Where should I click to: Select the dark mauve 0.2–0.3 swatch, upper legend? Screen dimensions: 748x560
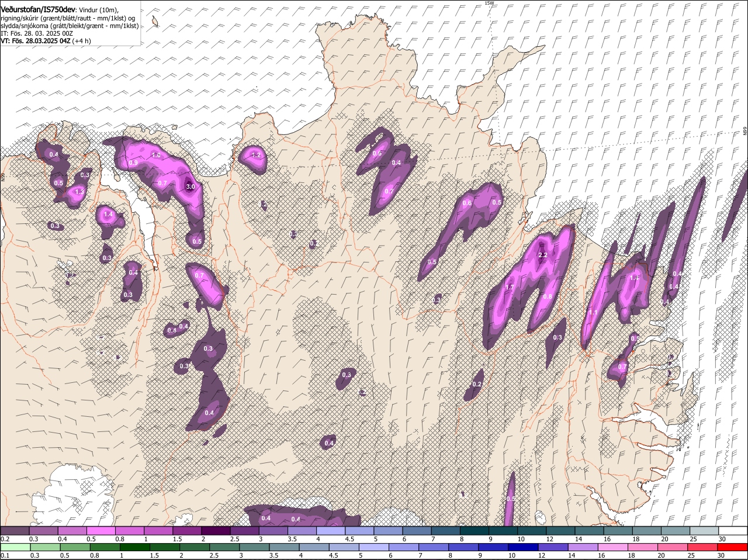tap(15, 530)
